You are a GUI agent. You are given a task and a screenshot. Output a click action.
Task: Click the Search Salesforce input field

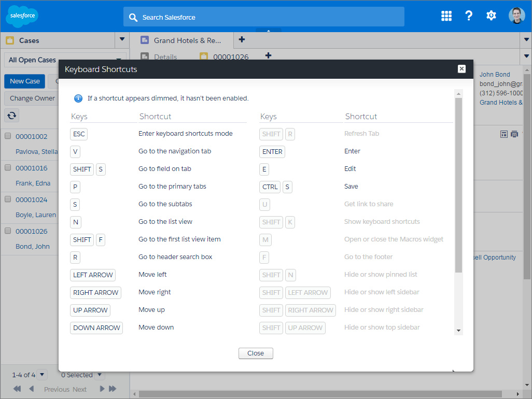(263, 17)
